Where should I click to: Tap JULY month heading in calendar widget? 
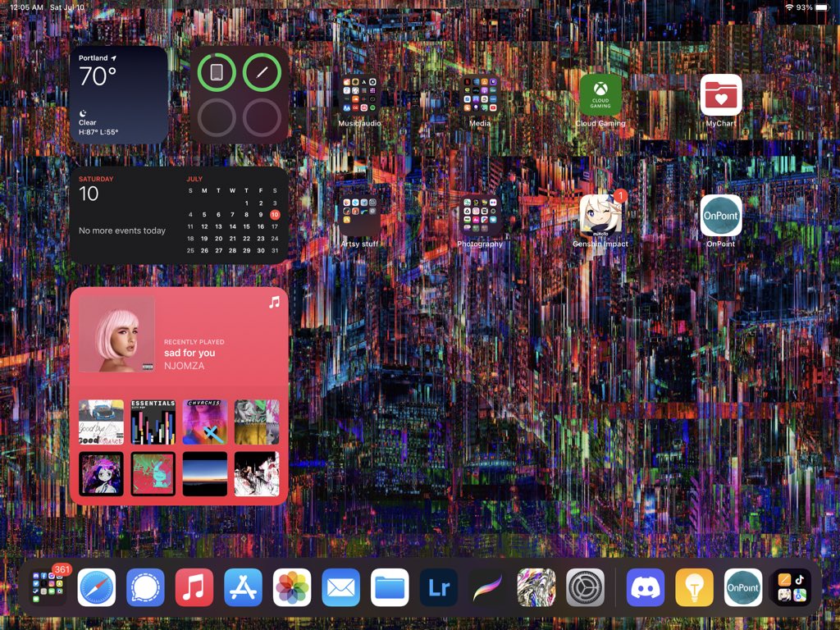(x=194, y=179)
